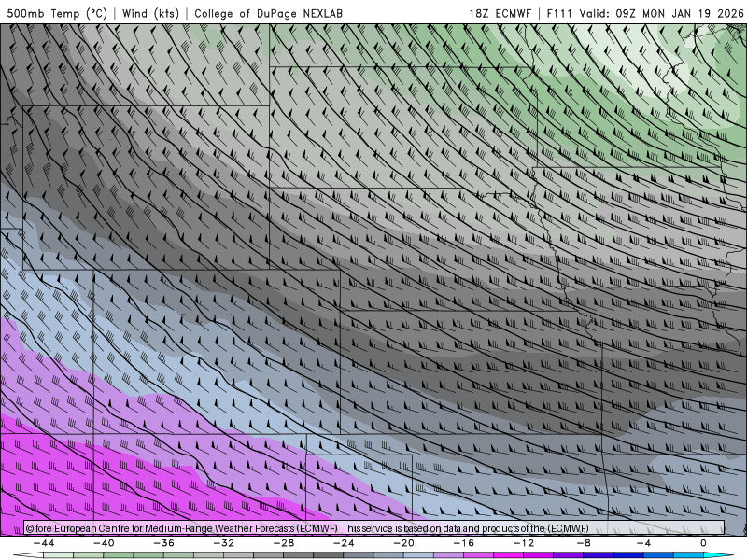Click the '18Z ECMWF' model run label

pos(500,13)
